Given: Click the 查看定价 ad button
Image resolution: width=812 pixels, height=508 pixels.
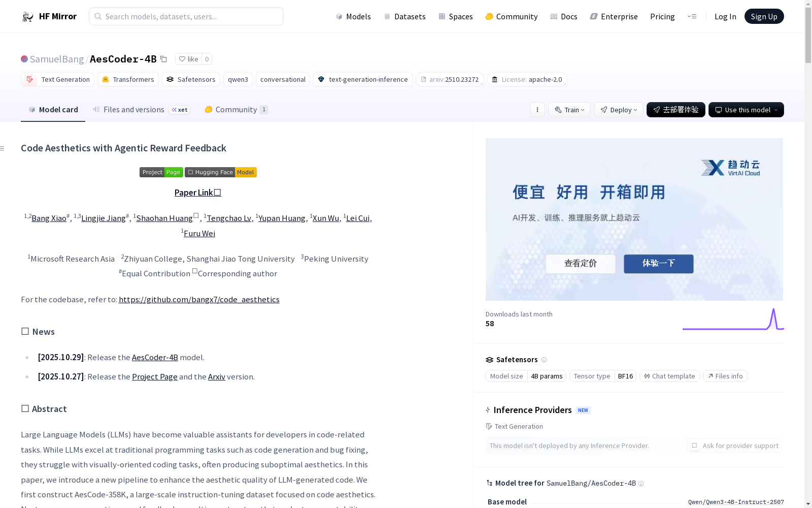Looking at the screenshot, I should click(x=581, y=264).
